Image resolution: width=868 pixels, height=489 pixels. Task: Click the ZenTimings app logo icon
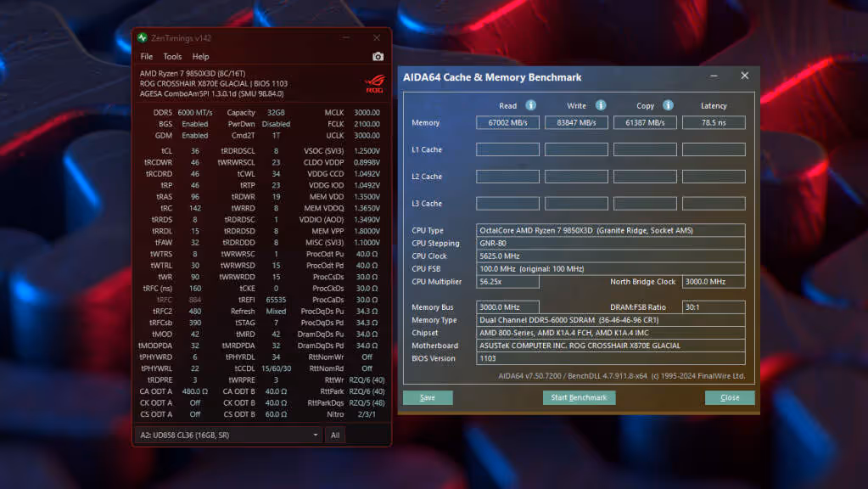coord(143,37)
